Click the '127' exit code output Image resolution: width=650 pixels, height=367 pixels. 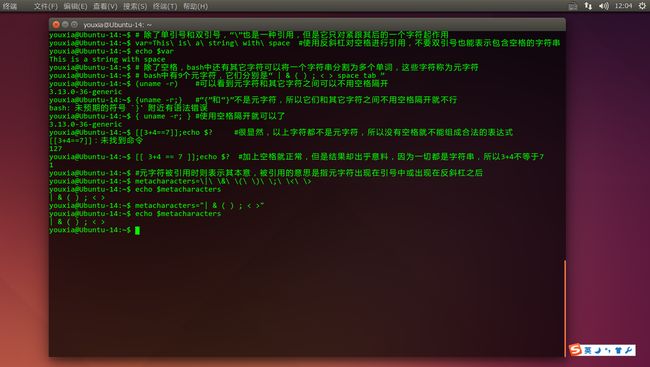56,148
